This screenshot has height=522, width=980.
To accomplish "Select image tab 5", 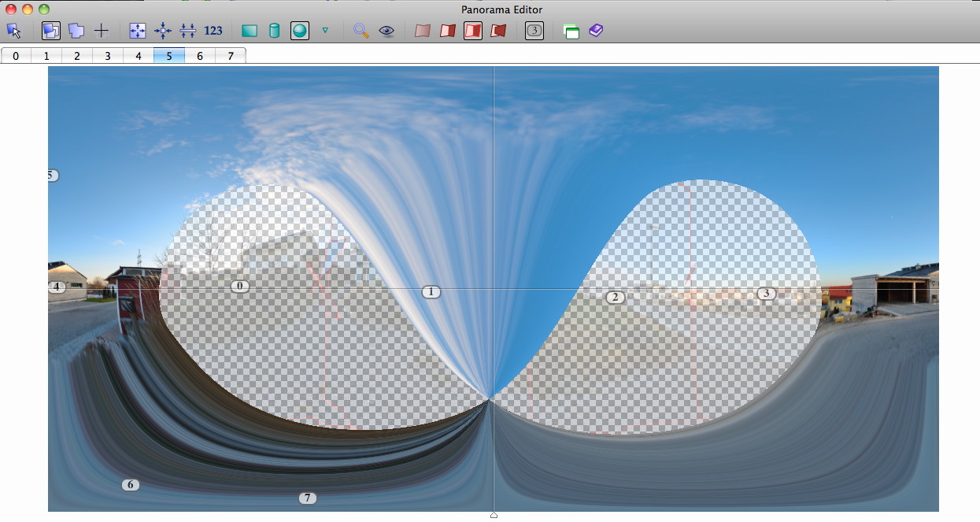I will tap(169, 56).
